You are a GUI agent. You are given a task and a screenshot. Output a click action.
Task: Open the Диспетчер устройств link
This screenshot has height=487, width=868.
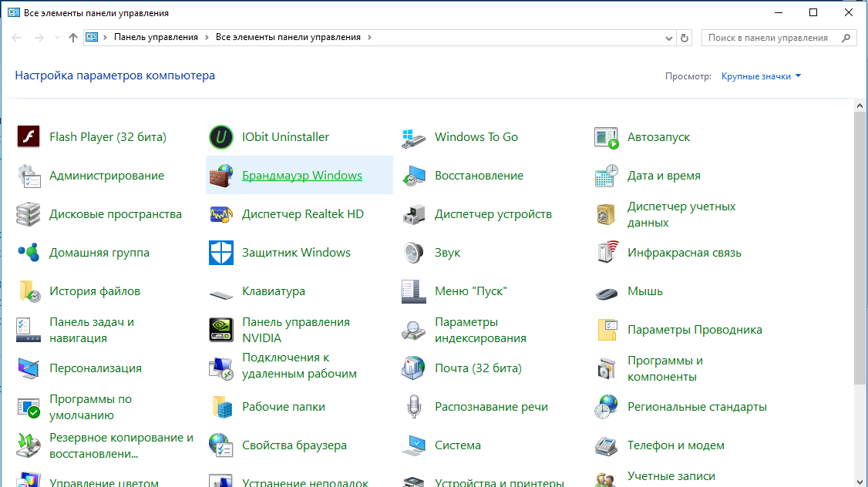pos(493,214)
